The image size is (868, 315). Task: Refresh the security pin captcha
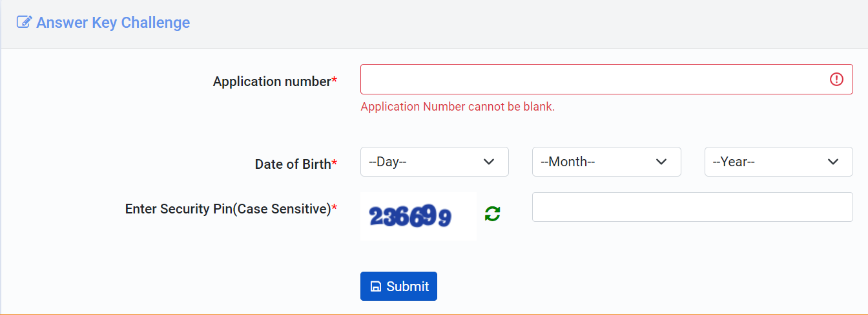coord(493,214)
